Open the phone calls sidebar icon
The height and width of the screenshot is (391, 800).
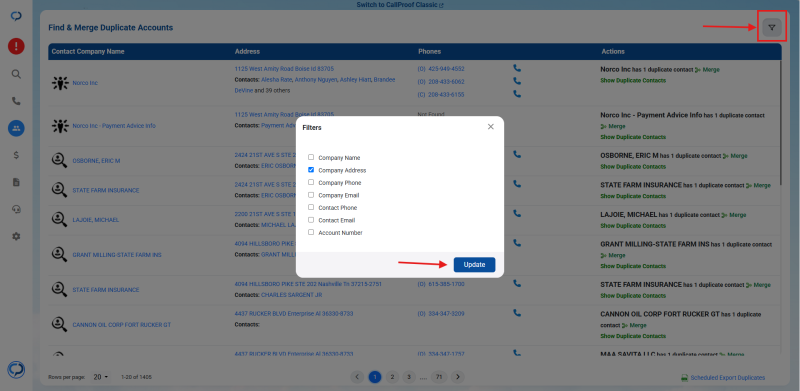pos(16,101)
